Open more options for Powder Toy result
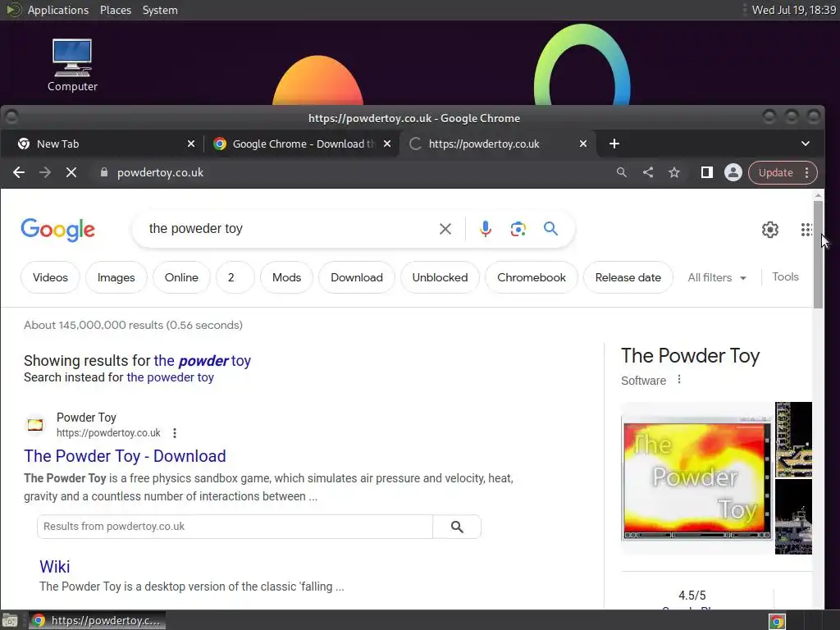Image resolution: width=840 pixels, height=630 pixels. tap(175, 433)
